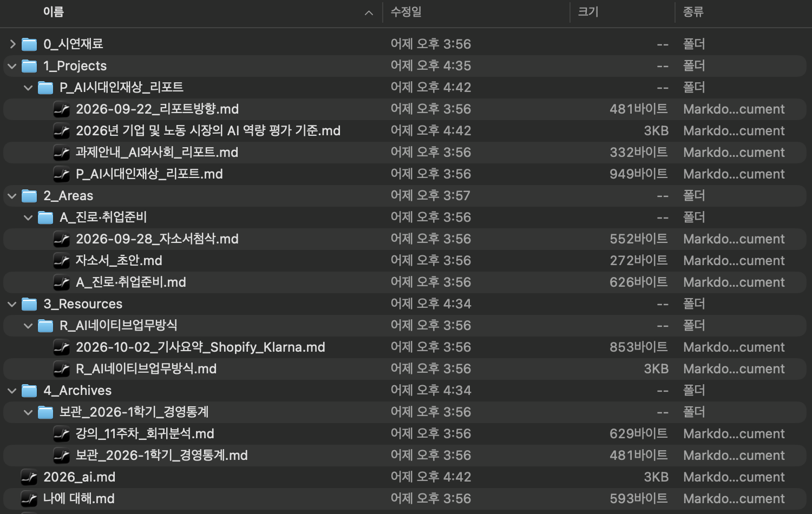Collapse the 4_Archives folder chevron
The width and height of the screenshot is (812, 514).
tap(12, 391)
